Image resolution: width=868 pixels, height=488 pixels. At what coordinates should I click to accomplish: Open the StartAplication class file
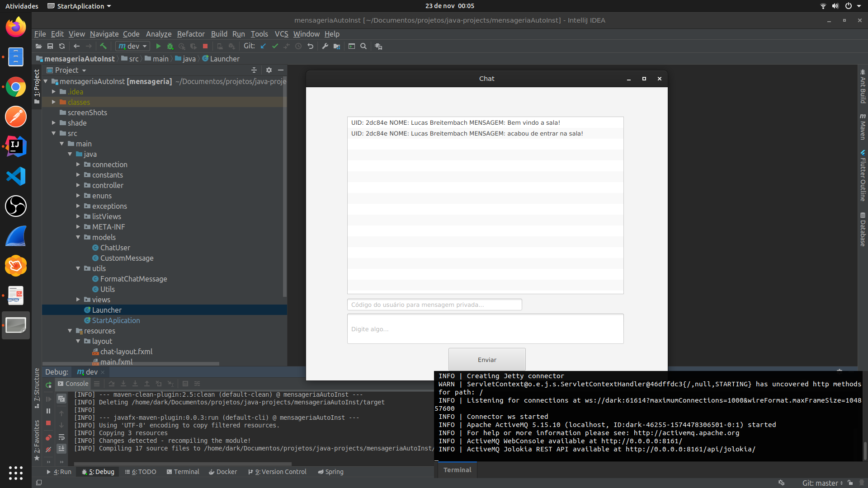[116, 320]
